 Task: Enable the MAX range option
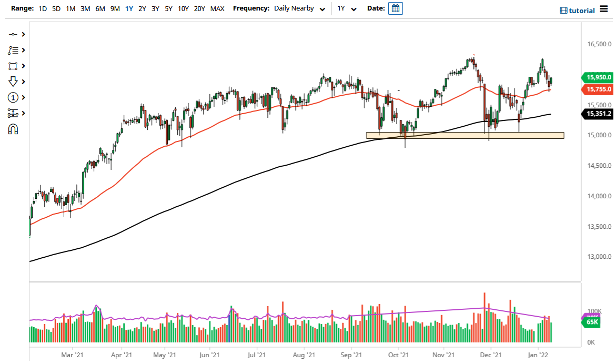click(x=217, y=8)
